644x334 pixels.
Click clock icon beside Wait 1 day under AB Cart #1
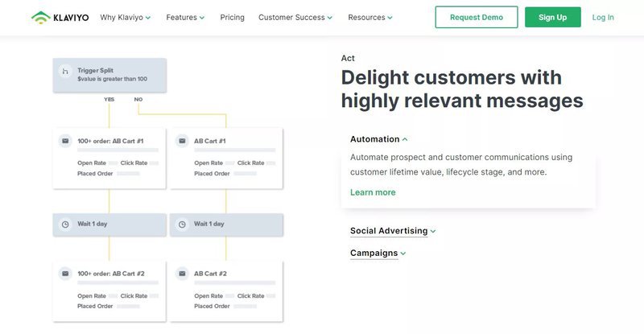tap(182, 225)
